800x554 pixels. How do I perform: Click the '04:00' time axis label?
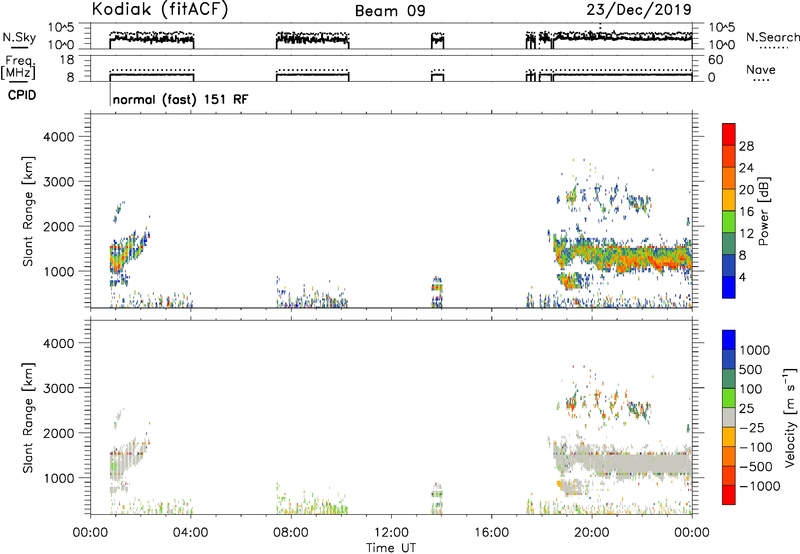click(x=190, y=533)
